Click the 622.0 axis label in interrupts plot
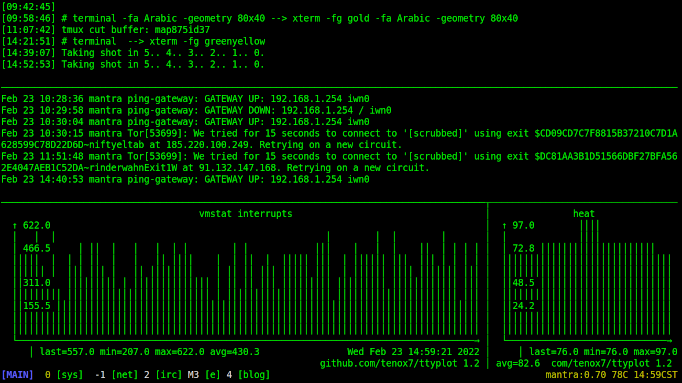 tap(37, 226)
